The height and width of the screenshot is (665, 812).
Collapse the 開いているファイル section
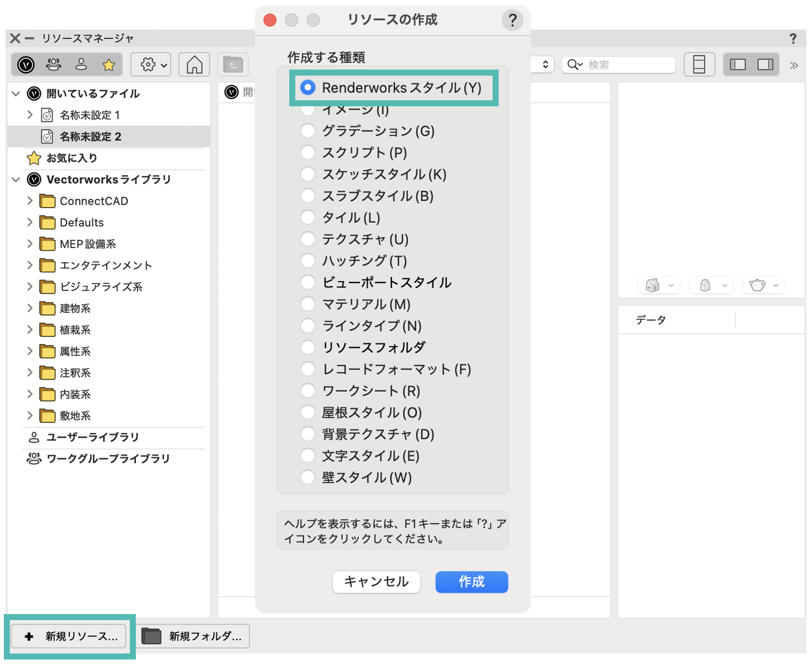tap(16, 94)
